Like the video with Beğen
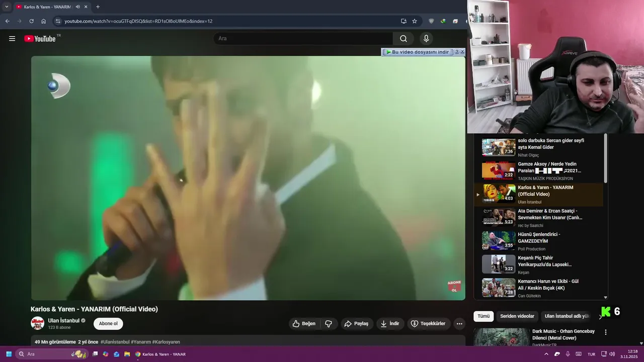The height and width of the screenshot is (362, 644). 304,324
